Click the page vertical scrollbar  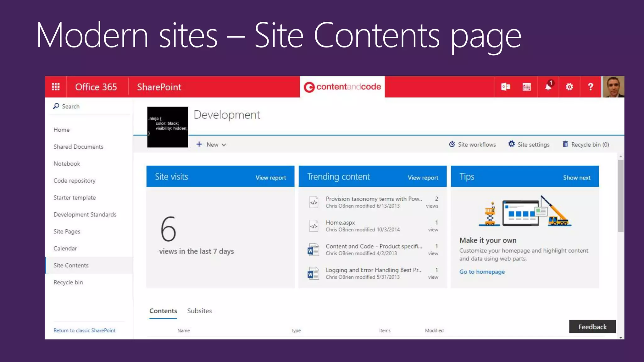620,195
